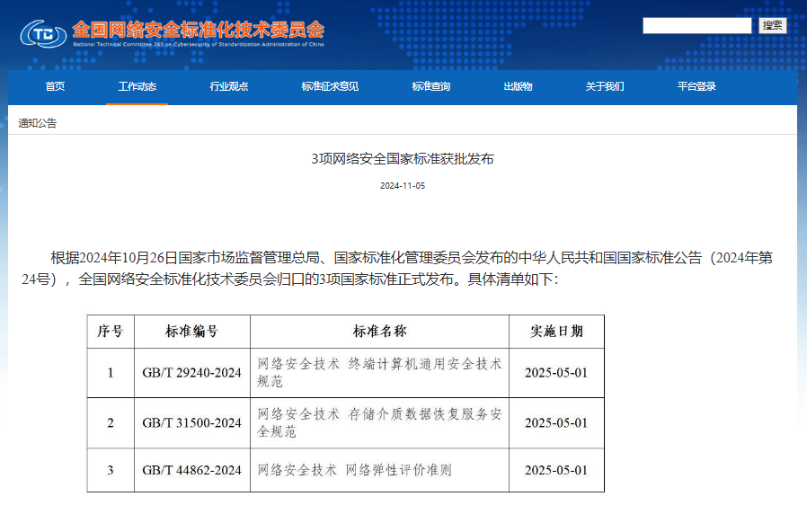
Task: Open the 出版物 navigation item
Action: (x=518, y=86)
